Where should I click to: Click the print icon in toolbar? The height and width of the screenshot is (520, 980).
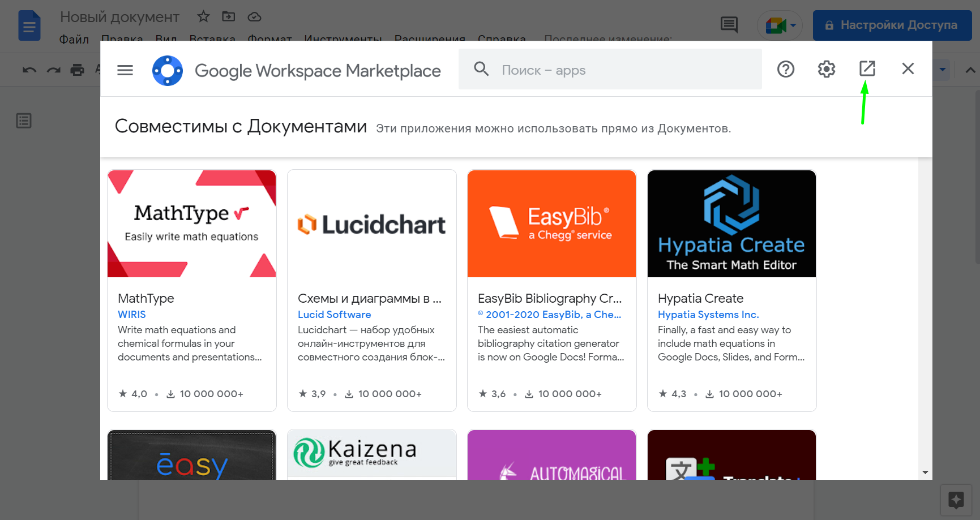coord(77,70)
